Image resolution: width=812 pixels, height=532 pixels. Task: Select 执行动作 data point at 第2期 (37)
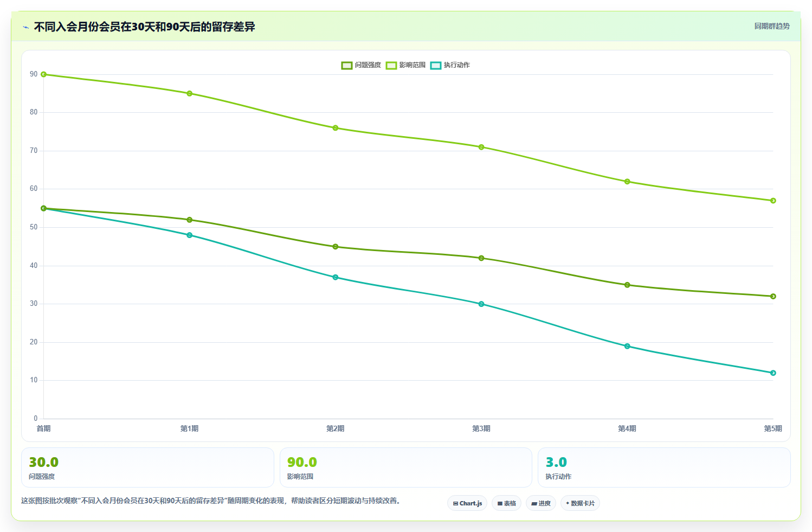pyautogui.click(x=336, y=277)
